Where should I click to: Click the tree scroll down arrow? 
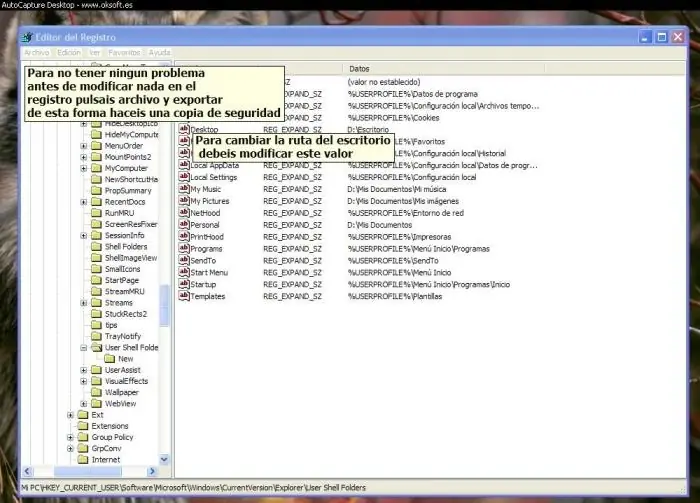click(164, 459)
